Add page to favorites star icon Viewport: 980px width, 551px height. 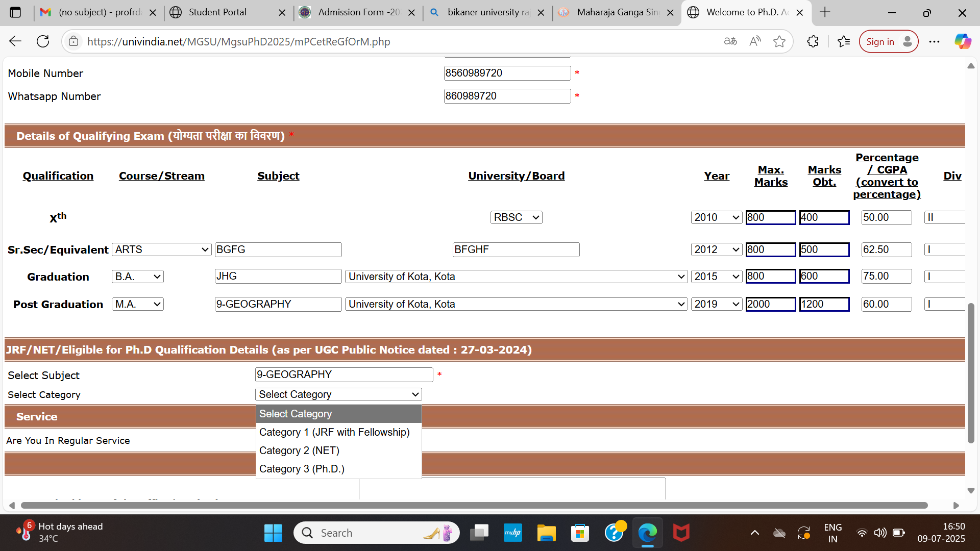tap(779, 41)
